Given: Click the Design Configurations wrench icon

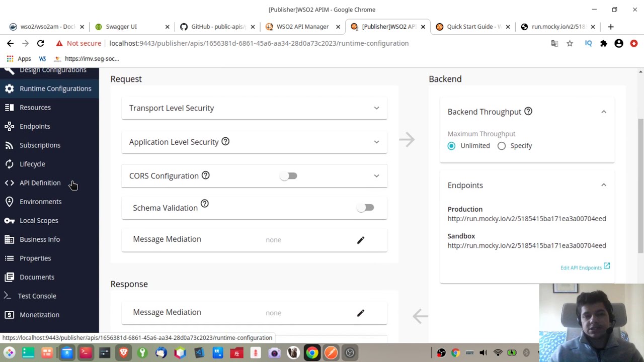Looking at the screenshot, I should [x=9, y=70].
